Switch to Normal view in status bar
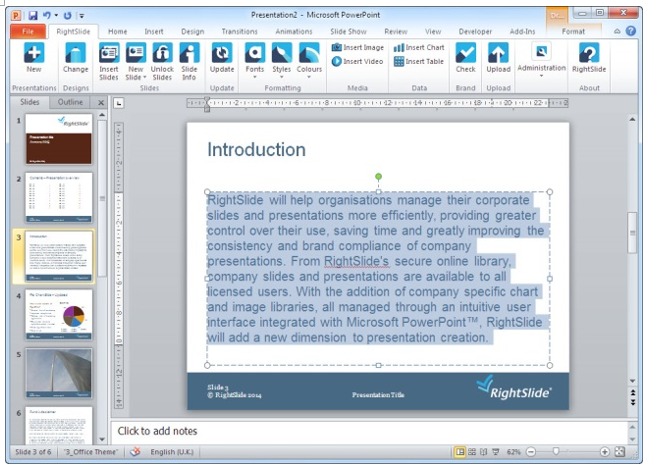The width and height of the screenshot is (649, 474). [x=460, y=452]
